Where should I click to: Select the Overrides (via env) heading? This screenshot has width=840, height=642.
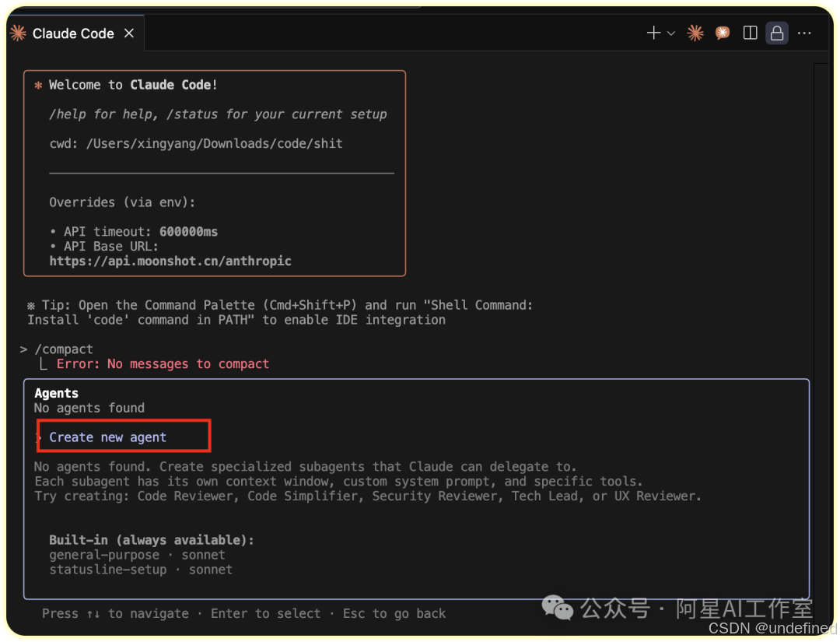pyautogui.click(x=122, y=202)
